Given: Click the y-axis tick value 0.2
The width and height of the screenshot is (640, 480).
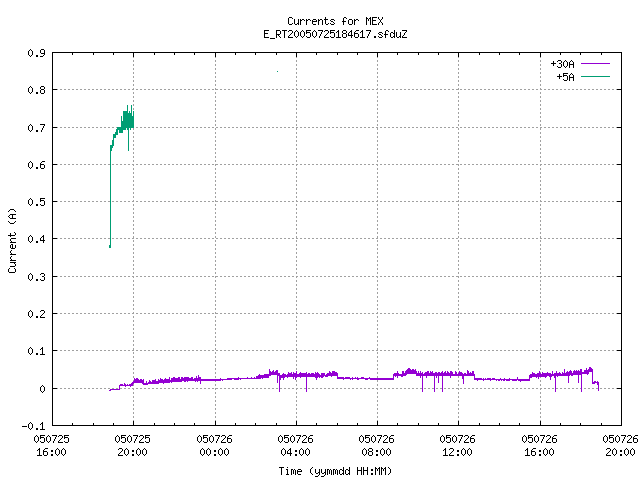Looking at the screenshot, I should (36, 314).
